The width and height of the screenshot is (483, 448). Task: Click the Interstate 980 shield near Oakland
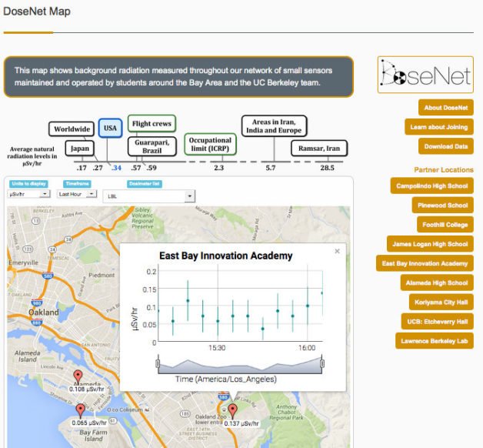pyautogui.click(x=36, y=303)
